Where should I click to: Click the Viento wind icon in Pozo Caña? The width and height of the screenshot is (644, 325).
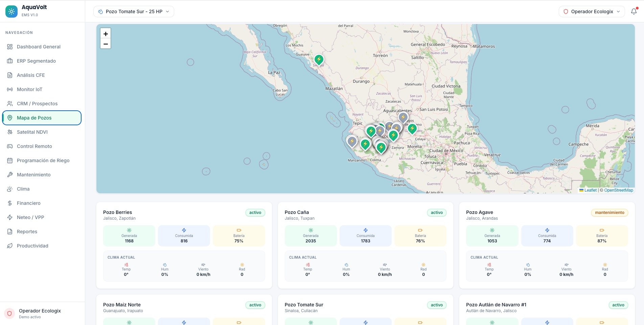click(x=385, y=265)
